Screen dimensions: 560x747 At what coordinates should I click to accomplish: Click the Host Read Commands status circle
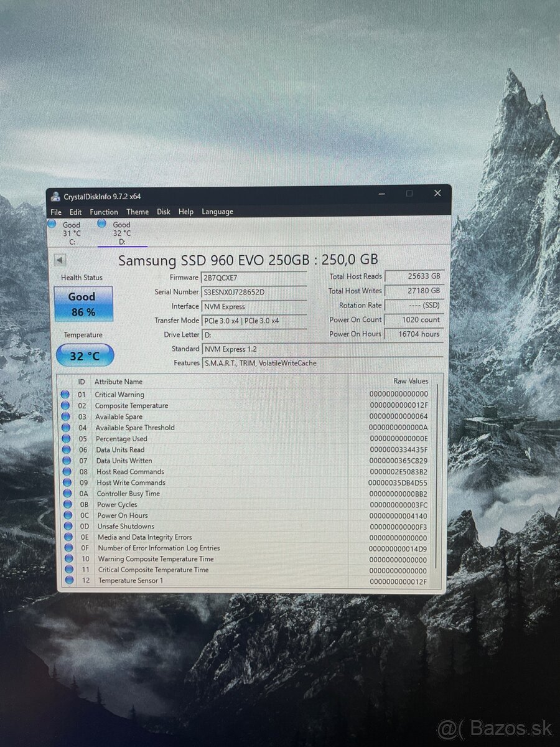66,471
